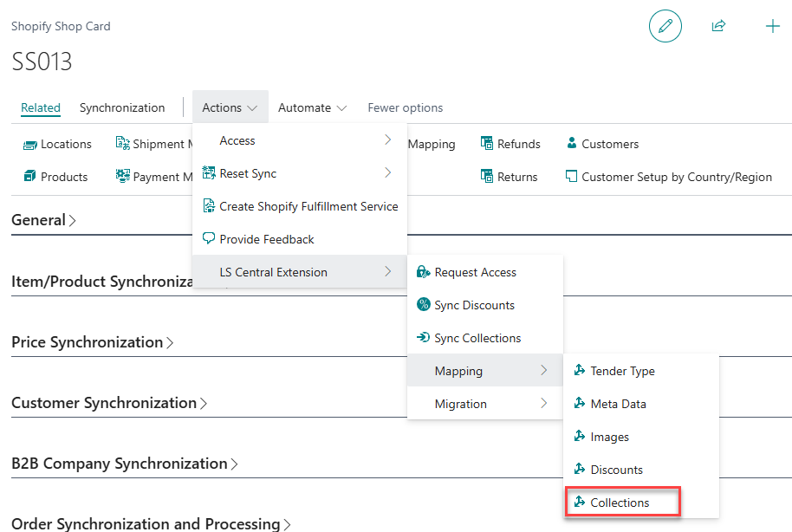This screenshot has height=532, width=792.
Task: Expand the Price Synchronization section
Action: coord(93,342)
